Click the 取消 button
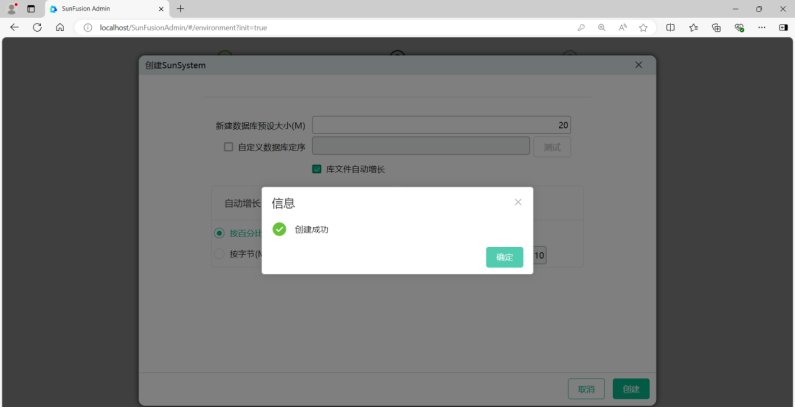Image resolution: width=795 pixels, height=408 pixels. 586,389
